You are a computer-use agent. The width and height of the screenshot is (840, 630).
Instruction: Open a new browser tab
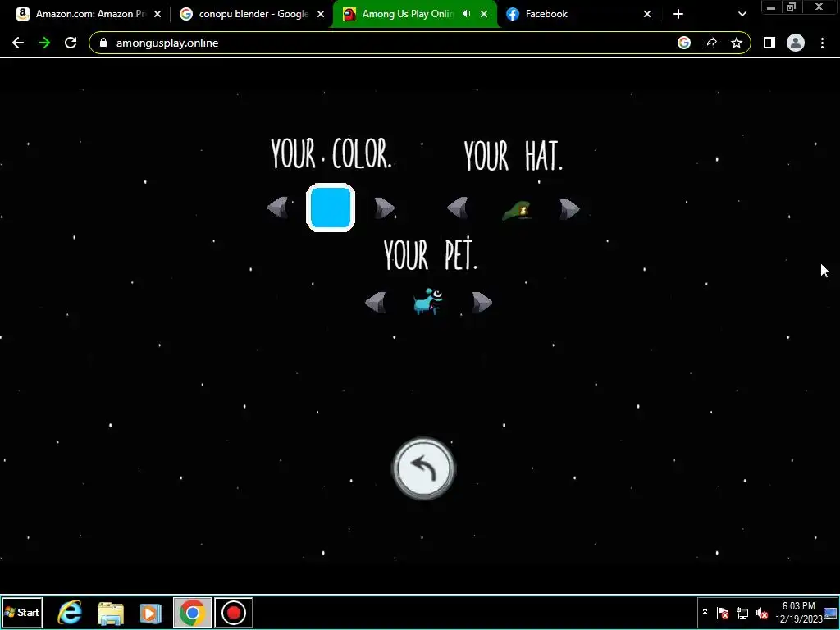pyautogui.click(x=678, y=14)
